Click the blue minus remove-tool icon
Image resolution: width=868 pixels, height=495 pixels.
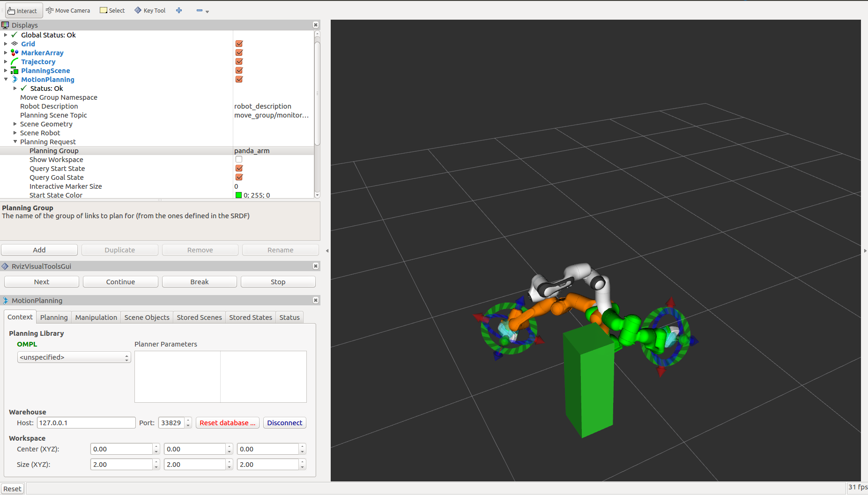(x=200, y=10)
